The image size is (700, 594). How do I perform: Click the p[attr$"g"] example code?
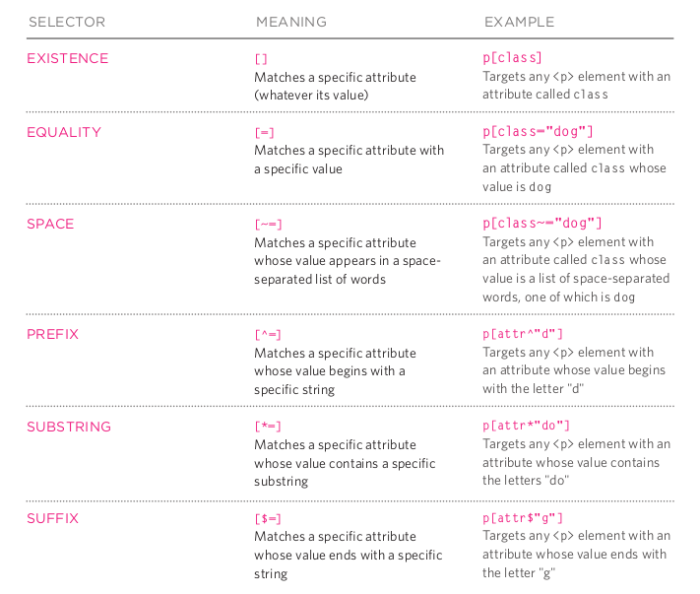[x=523, y=518]
